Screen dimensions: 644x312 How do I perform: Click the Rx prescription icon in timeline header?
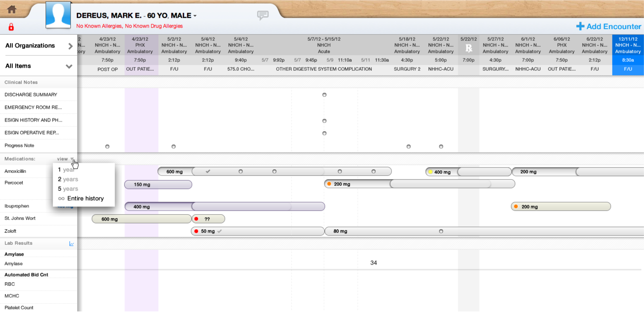coord(469,48)
